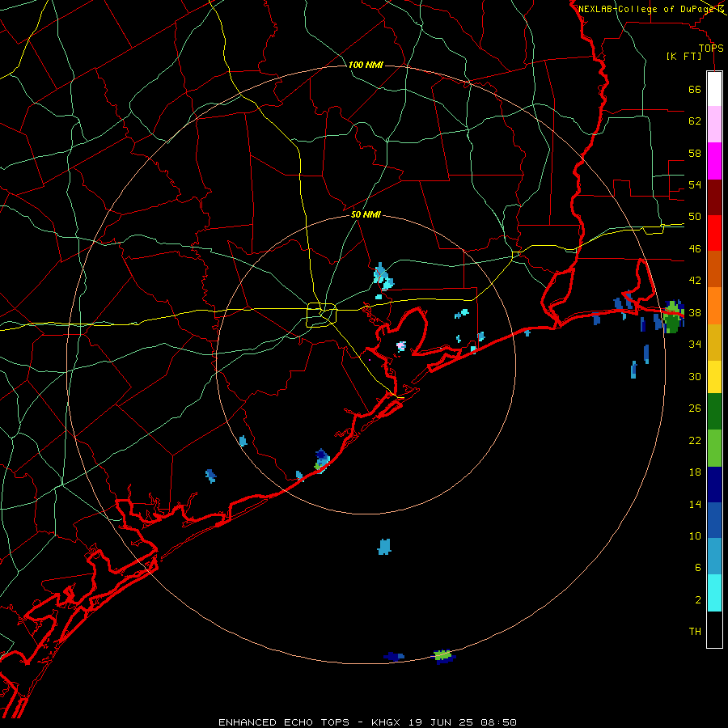The width and height of the screenshot is (728, 728).
Task: Click the bright red legend swatch
Action: click(714, 233)
